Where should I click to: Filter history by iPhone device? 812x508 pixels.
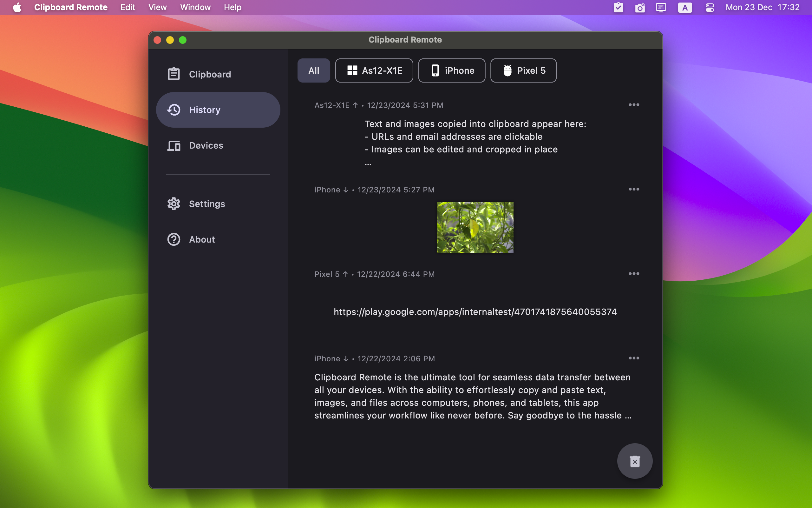coord(452,70)
